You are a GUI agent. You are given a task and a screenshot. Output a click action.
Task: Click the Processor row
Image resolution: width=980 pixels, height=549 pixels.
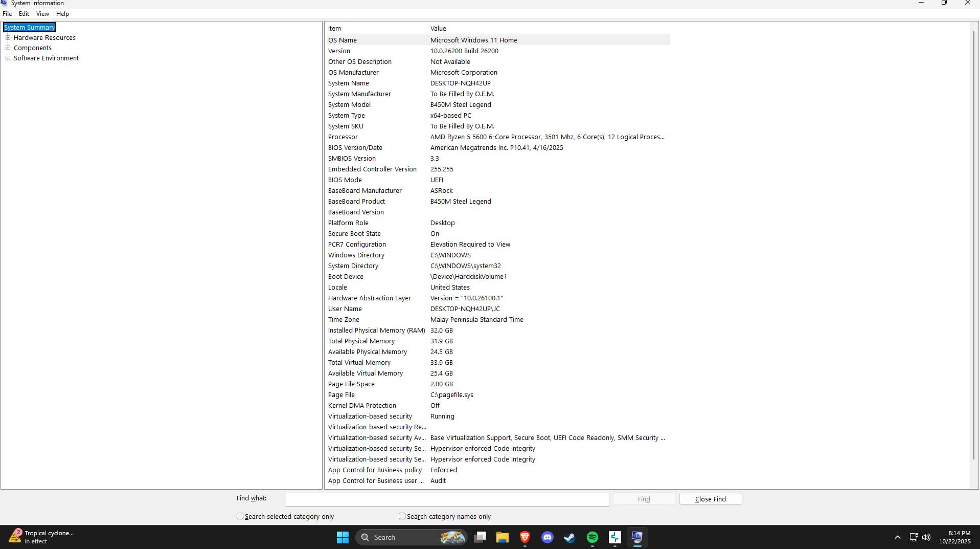pos(497,137)
